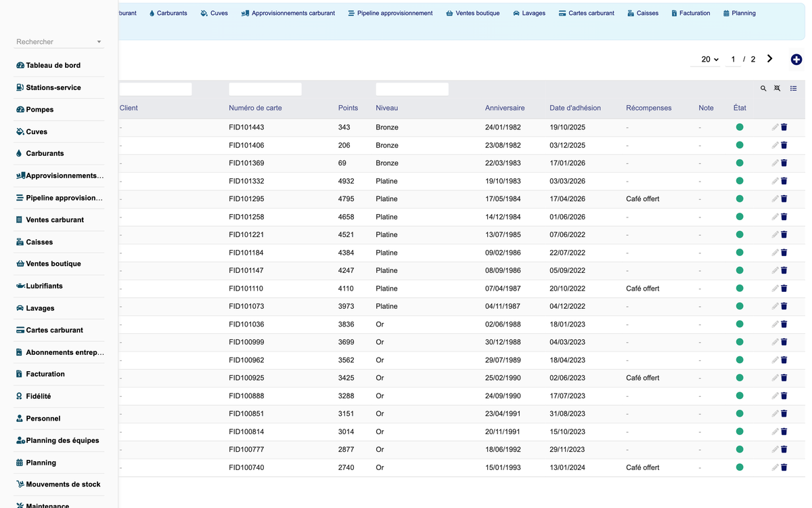Click adhesion date 13/01/2024

click(x=567, y=467)
